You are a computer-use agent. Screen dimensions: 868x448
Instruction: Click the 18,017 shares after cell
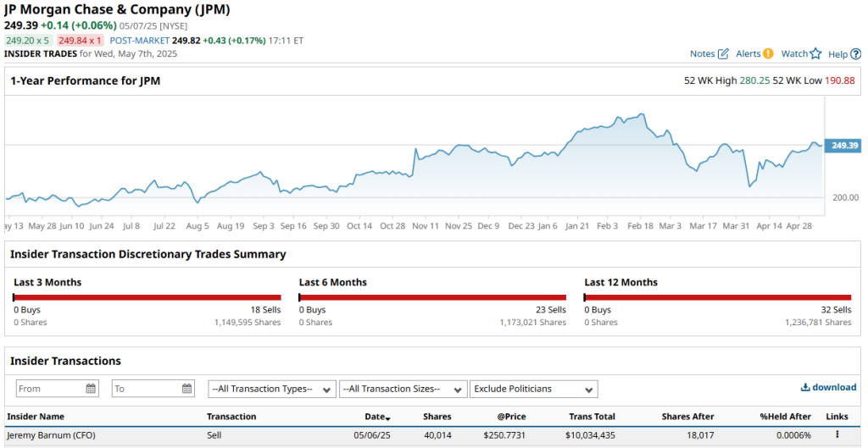[x=701, y=435]
